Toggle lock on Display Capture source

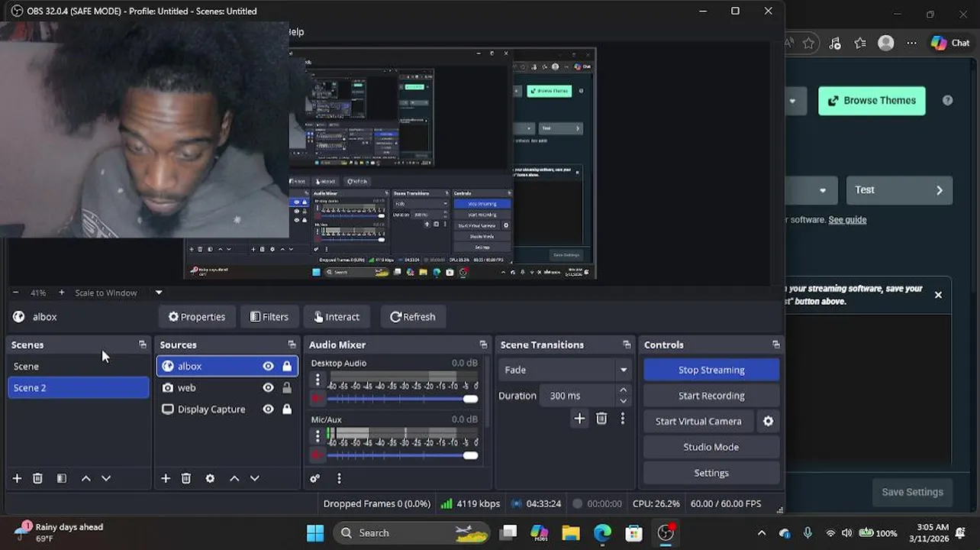tap(287, 409)
